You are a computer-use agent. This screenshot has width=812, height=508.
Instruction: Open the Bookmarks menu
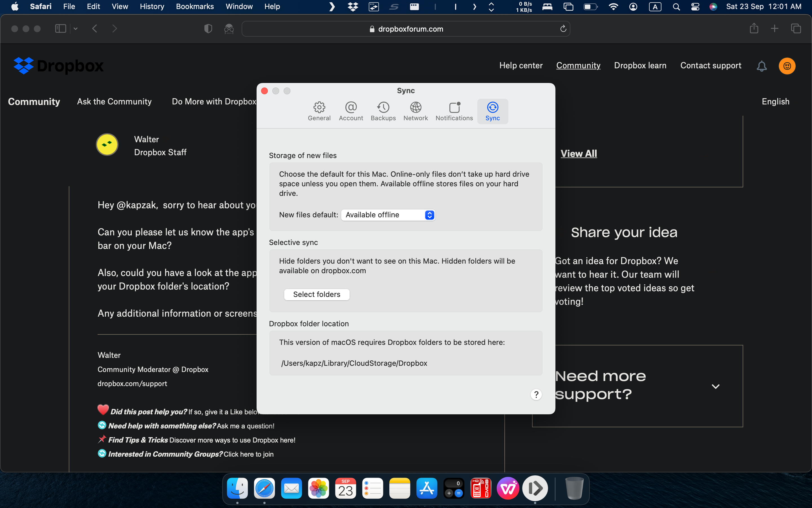pos(195,6)
